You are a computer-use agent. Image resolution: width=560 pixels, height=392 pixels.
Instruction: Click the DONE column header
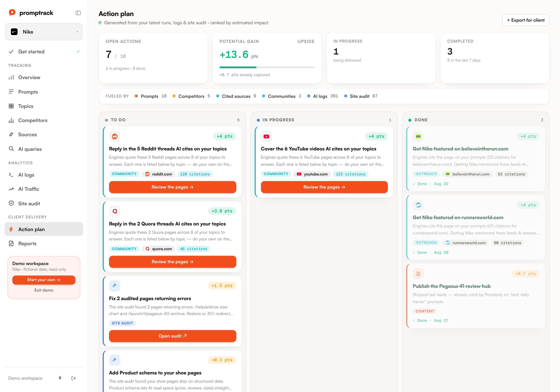(x=476, y=120)
